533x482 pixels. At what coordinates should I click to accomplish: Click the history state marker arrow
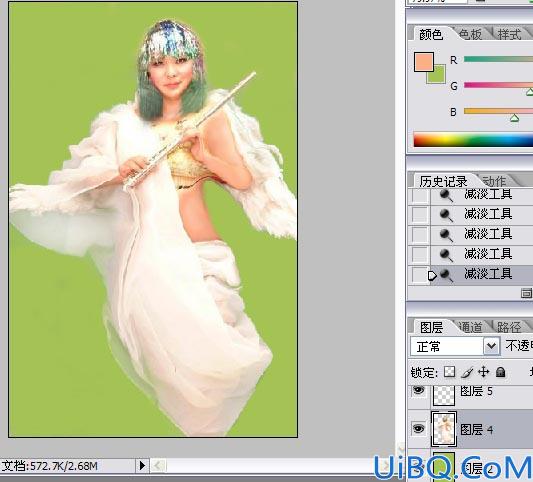pos(432,275)
